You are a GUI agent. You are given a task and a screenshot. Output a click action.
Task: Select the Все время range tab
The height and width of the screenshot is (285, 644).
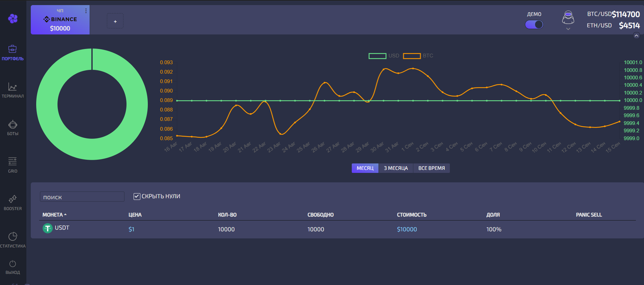point(431,168)
